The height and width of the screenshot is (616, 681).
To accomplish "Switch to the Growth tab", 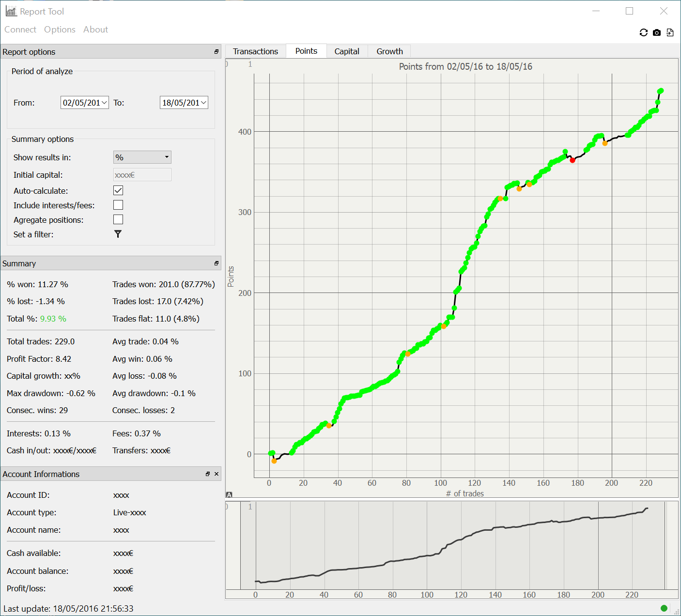I will [389, 51].
